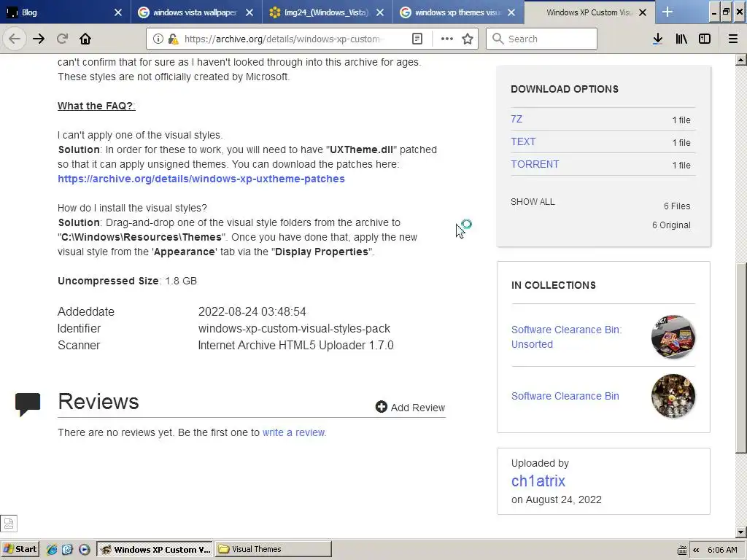747x560 pixels.
Task: Open the TEXT download option
Action: [x=523, y=141]
